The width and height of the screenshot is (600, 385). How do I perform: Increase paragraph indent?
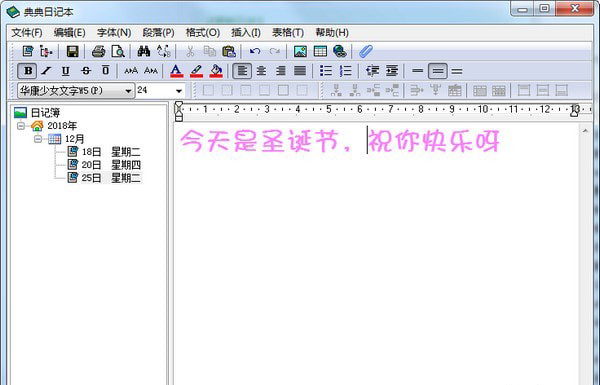[x=392, y=71]
